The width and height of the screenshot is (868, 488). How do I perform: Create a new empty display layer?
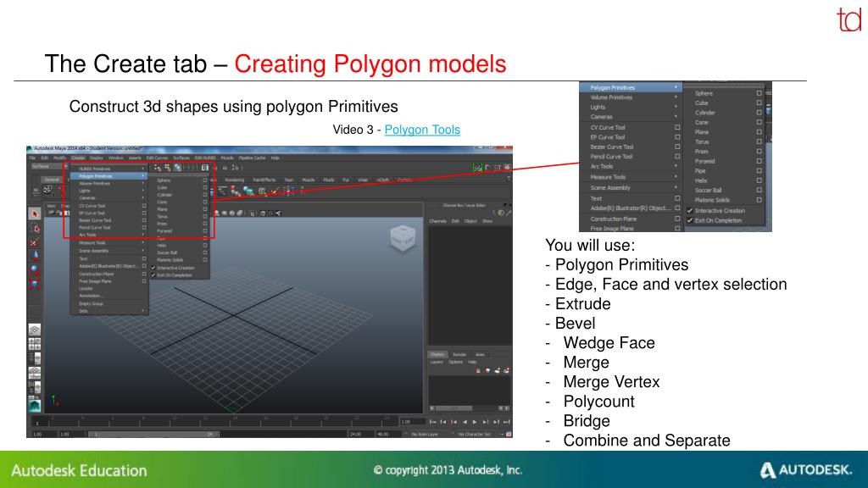[x=497, y=371]
